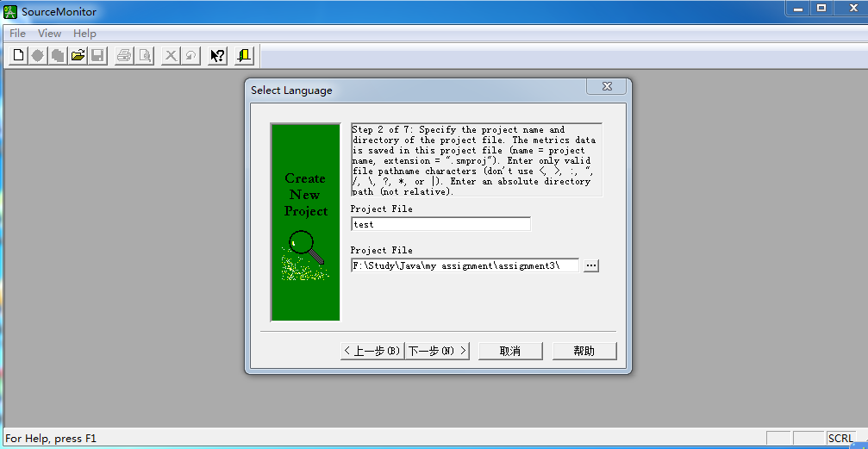Close the Select Language dialog
Screen dimensions: 868x449
607,86
